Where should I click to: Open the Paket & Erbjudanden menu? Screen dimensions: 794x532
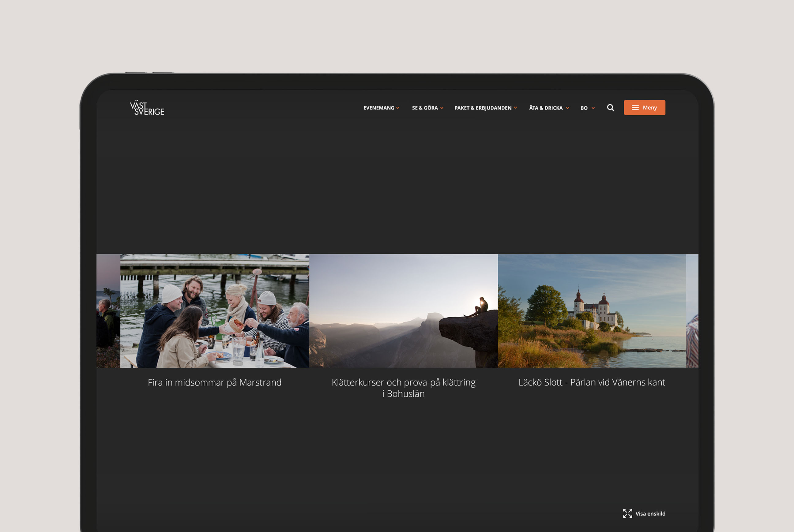click(483, 108)
